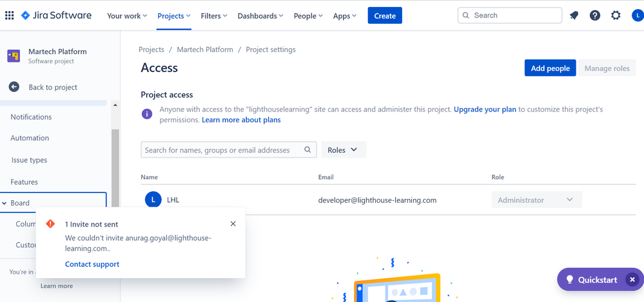Open the app switcher grid icon
The height and width of the screenshot is (302, 644).
(x=9, y=15)
